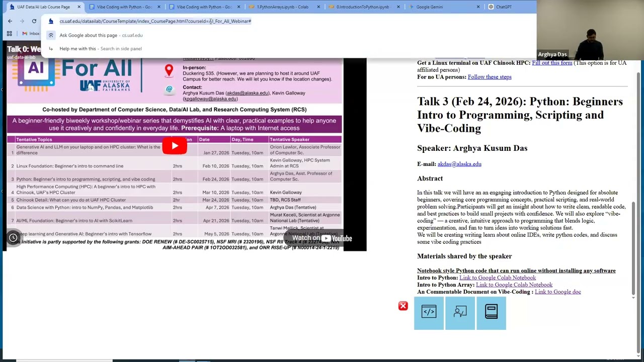Close the 1.PythonArrays.ipynb Colab tab
Image resolution: width=644 pixels, height=362 pixels.
(x=318, y=7)
